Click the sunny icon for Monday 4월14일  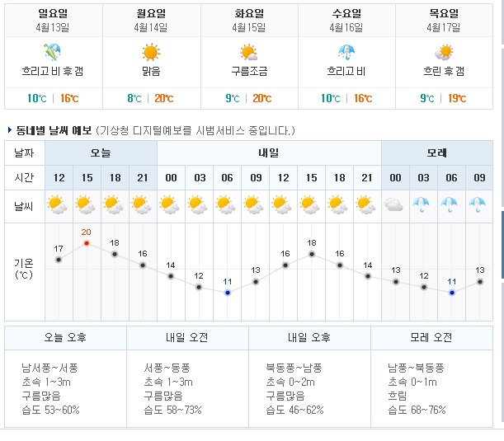(x=151, y=52)
